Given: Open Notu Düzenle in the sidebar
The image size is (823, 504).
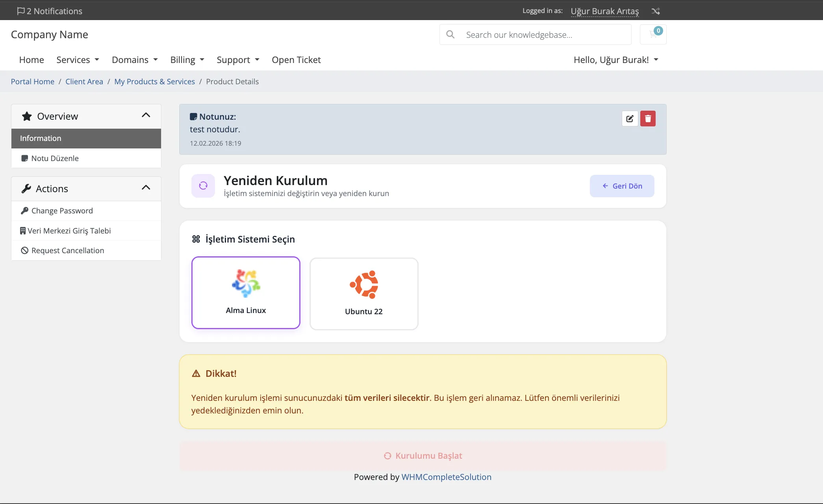Looking at the screenshot, I should (x=86, y=158).
